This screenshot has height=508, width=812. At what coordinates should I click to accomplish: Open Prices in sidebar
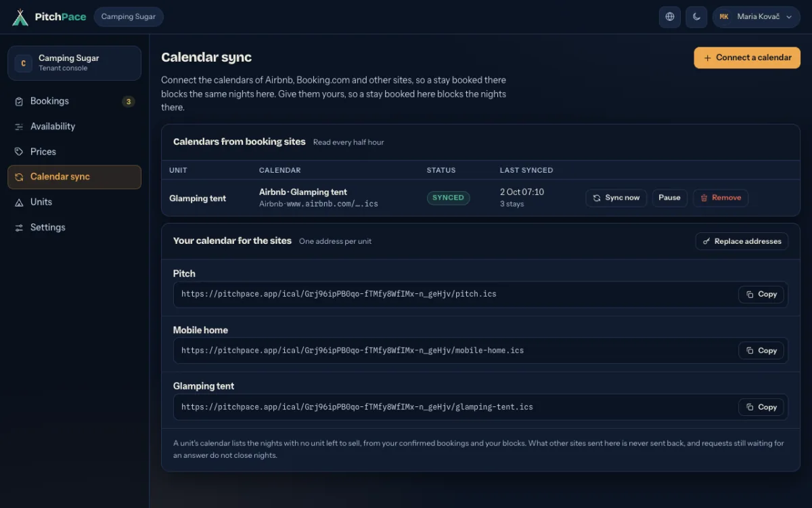coord(74,152)
